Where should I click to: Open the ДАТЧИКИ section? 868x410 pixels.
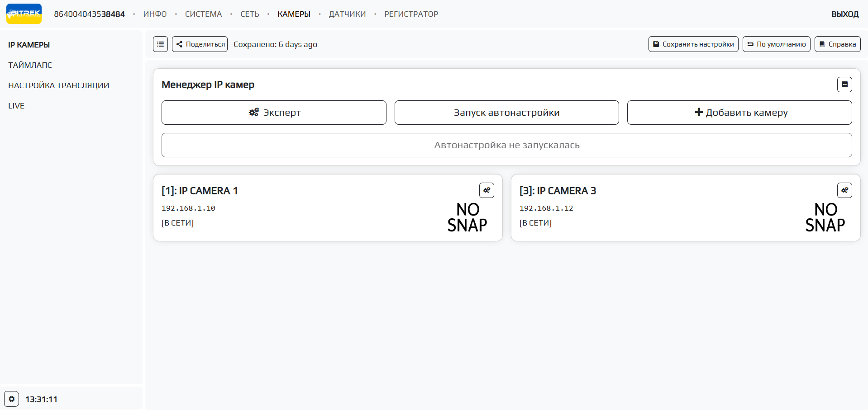point(347,14)
